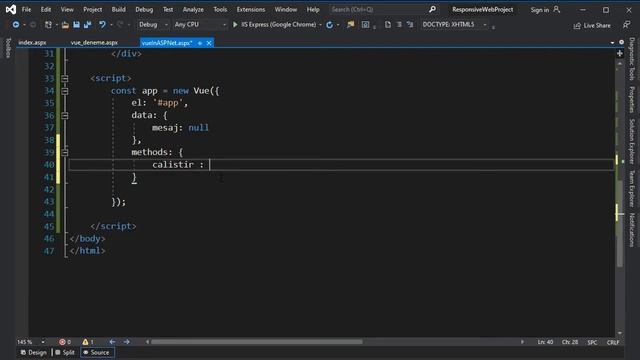Click the Navigate Backward toolbar icon
Screen dimensions: 640x360
(16, 25)
